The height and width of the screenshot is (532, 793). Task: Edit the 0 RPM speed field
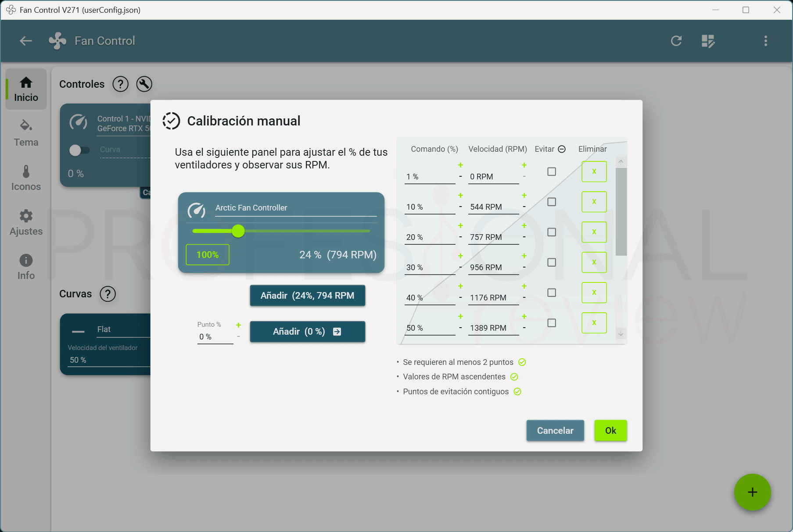pos(494,177)
